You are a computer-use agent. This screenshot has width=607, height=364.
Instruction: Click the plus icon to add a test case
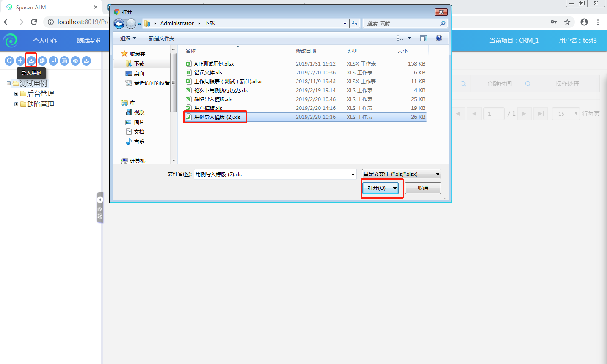click(x=20, y=61)
